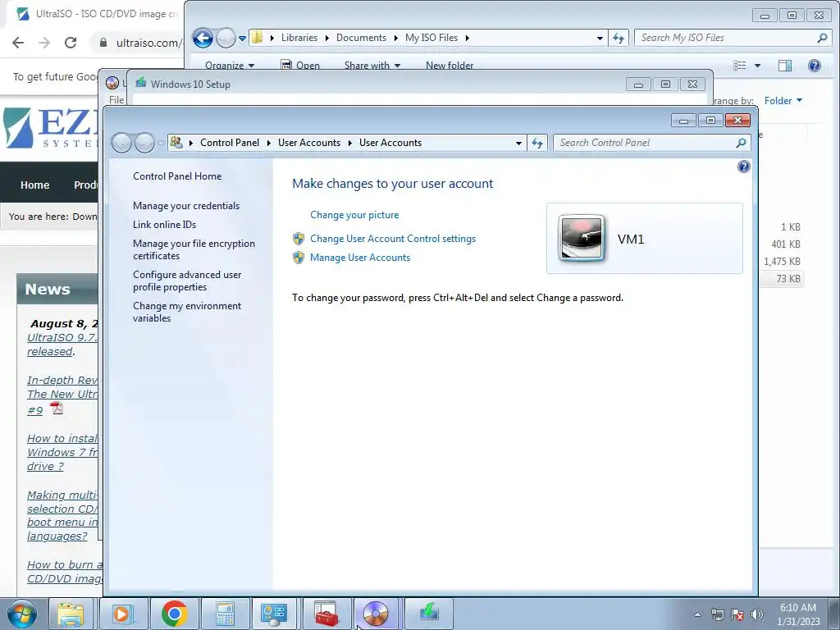Open Configure advanced user profile properties
The image size is (840, 630).
coord(187,281)
